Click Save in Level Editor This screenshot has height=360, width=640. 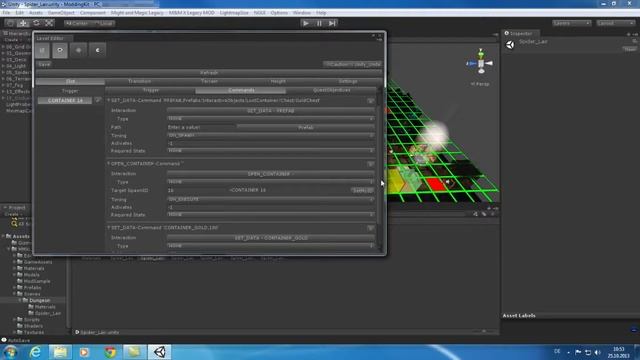(x=44, y=64)
